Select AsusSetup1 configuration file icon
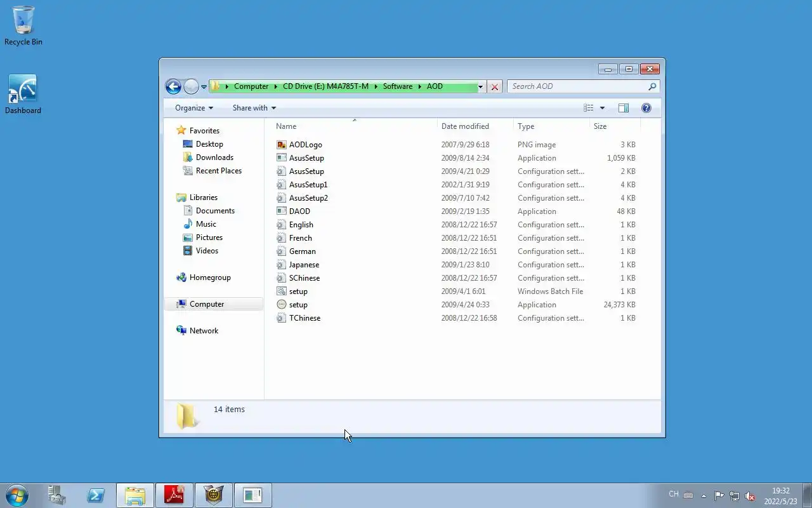The width and height of the screenshot is (812, 508). tap(282, 185)
